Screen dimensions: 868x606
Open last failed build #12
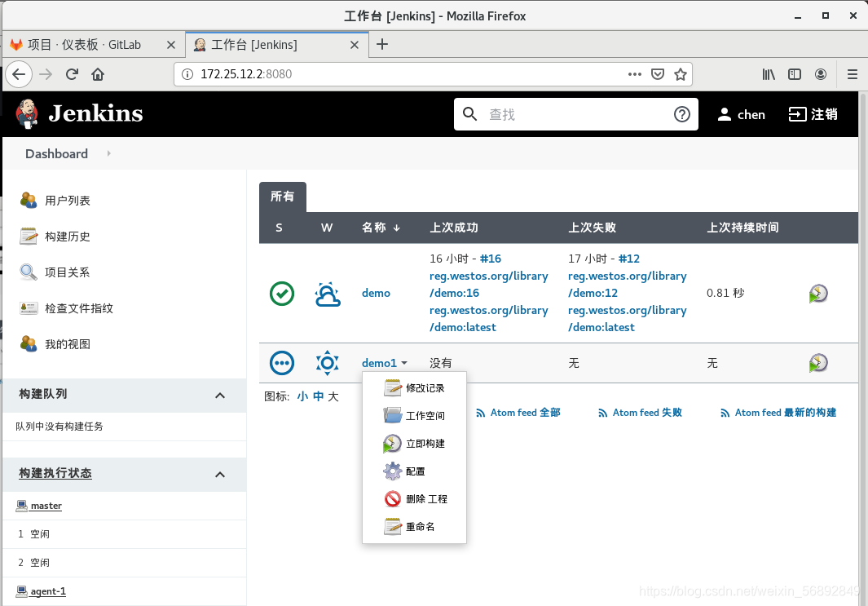(x=629, y=259)
